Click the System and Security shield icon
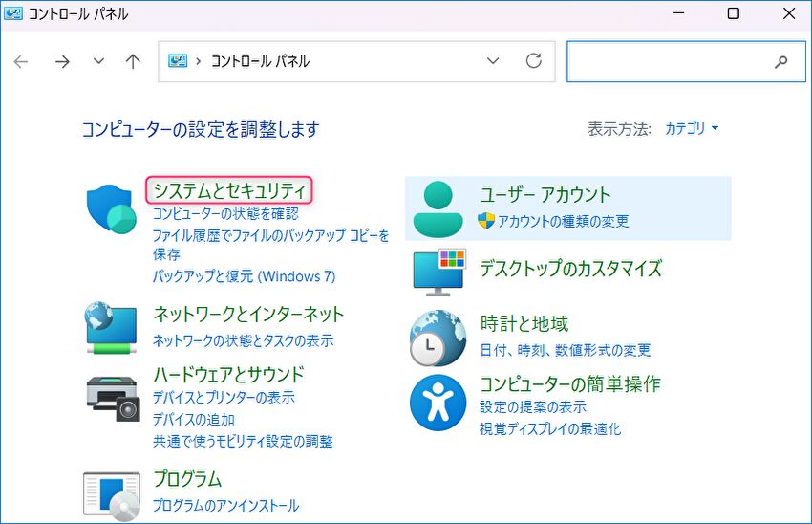Viewport: 812px width, 524px height. pos(112,209)
